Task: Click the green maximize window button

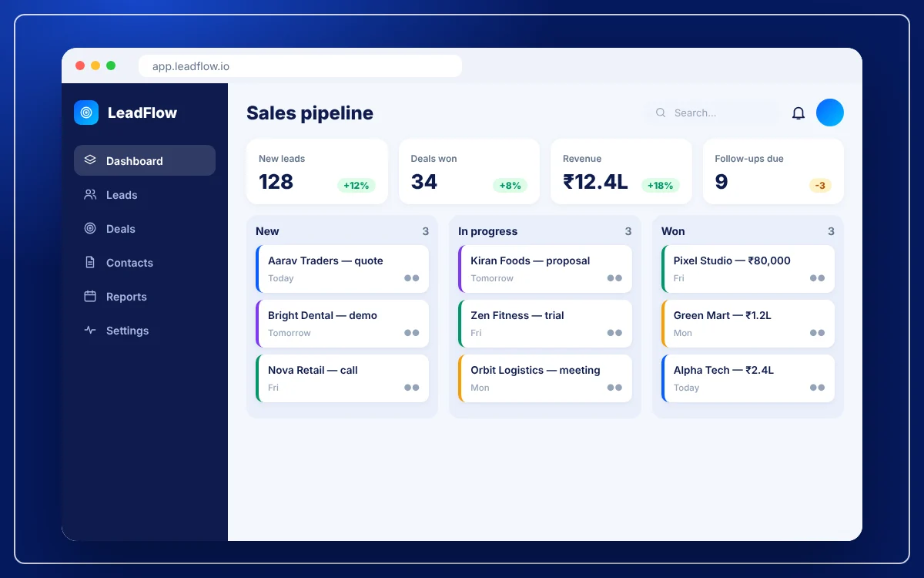Action: coord(111,66)
